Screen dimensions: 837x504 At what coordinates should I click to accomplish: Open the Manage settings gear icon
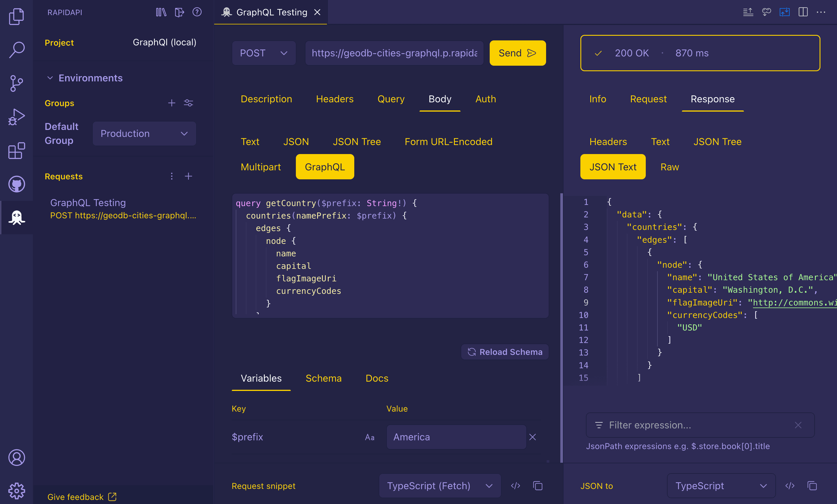click(16, 490)
